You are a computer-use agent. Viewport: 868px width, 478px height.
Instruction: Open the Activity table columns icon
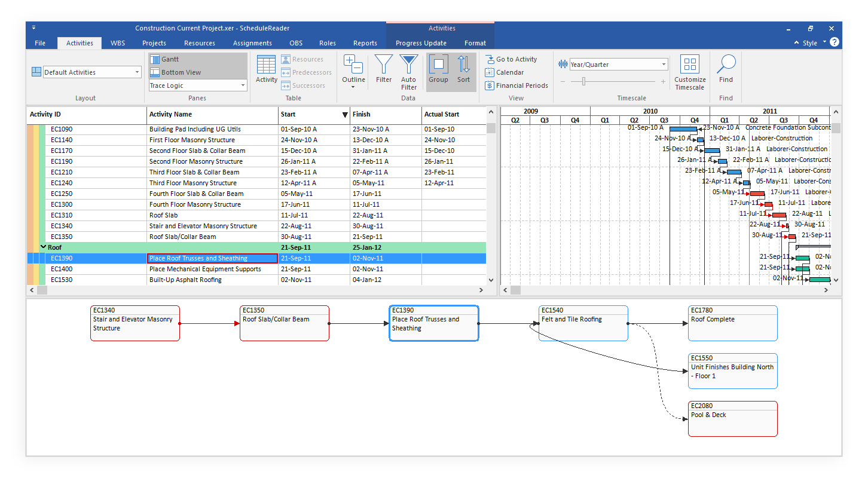[x=266, y=65]
